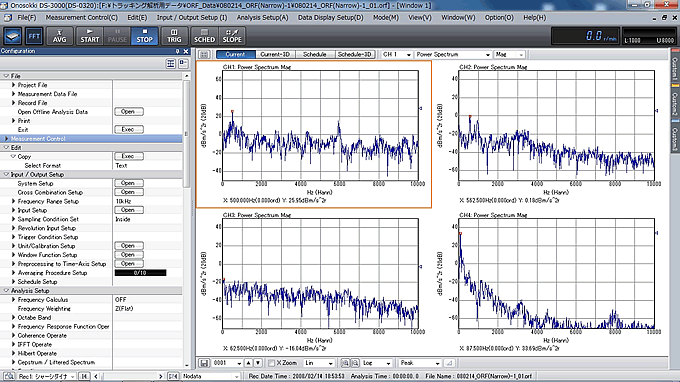Click the search icon in status bar
Screen dimensions: 680x382
[x=9, y=376]
